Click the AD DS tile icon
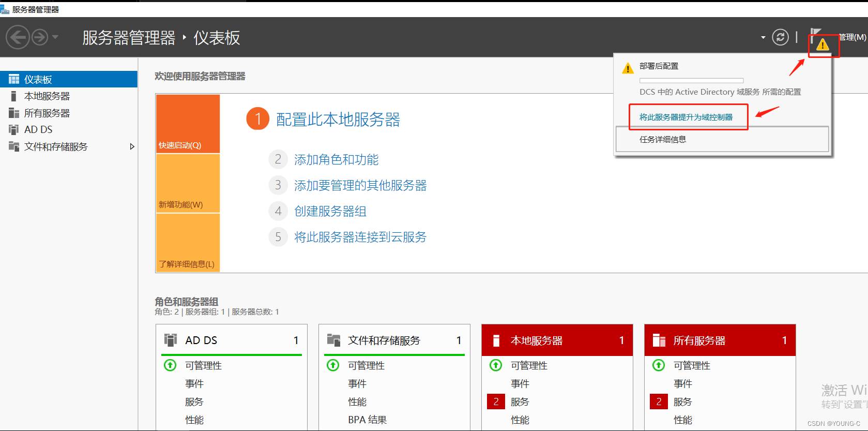The width and height of the screenshot is (868, 431). pos(171,340)
